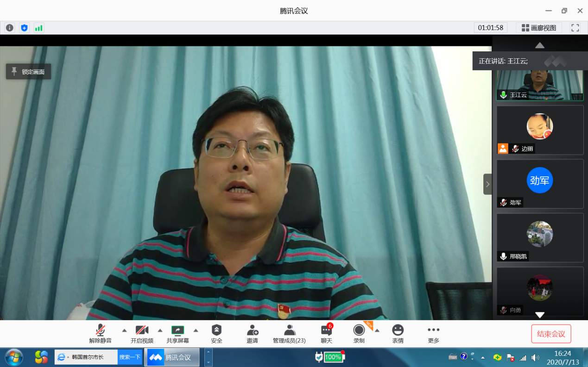Viewport: 588px width, 367px height.
Task: Expand share screen options arrow
Action: pyautogui.click(x=196, y=330)
